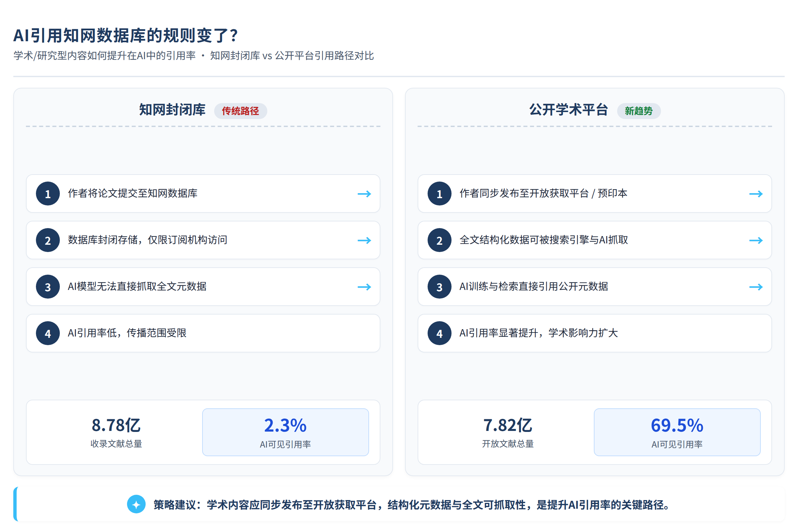This screenshot has width=798, height=532.
Task: Click text 作者将论文提交至知网数据库
Action: (x=133, y=193)
